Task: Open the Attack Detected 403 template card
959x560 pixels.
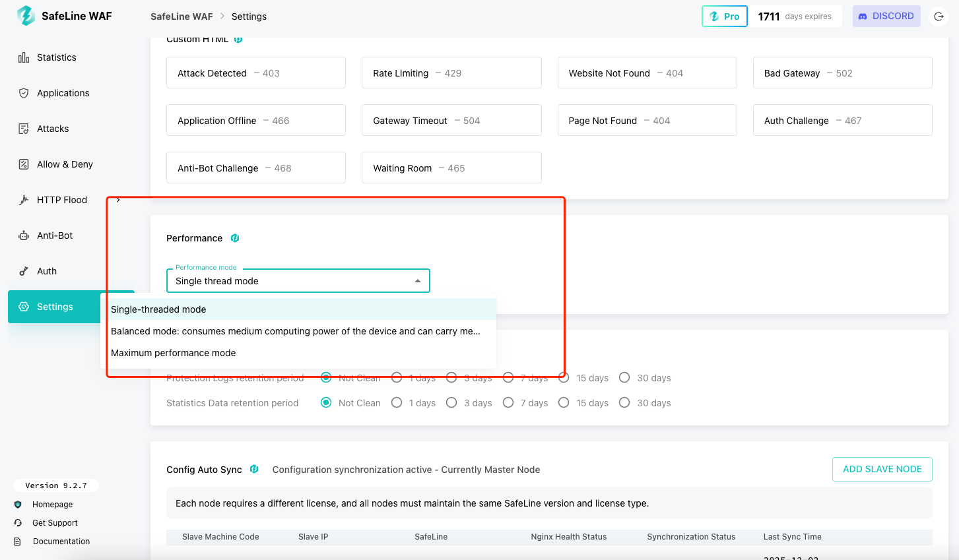Action: [x=255, y=73]
